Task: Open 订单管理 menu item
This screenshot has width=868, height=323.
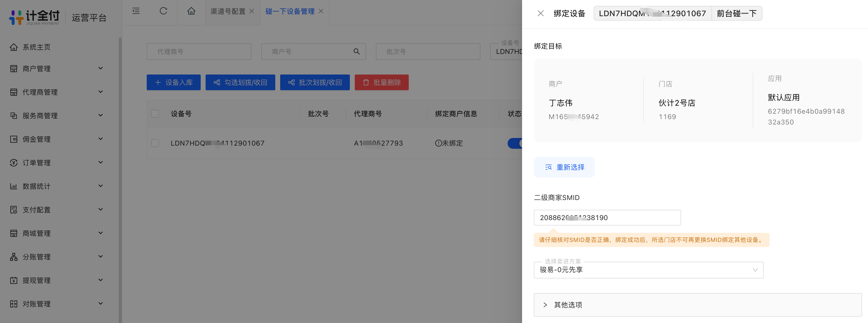Action: pyautogui.click(x=36, y=163)
